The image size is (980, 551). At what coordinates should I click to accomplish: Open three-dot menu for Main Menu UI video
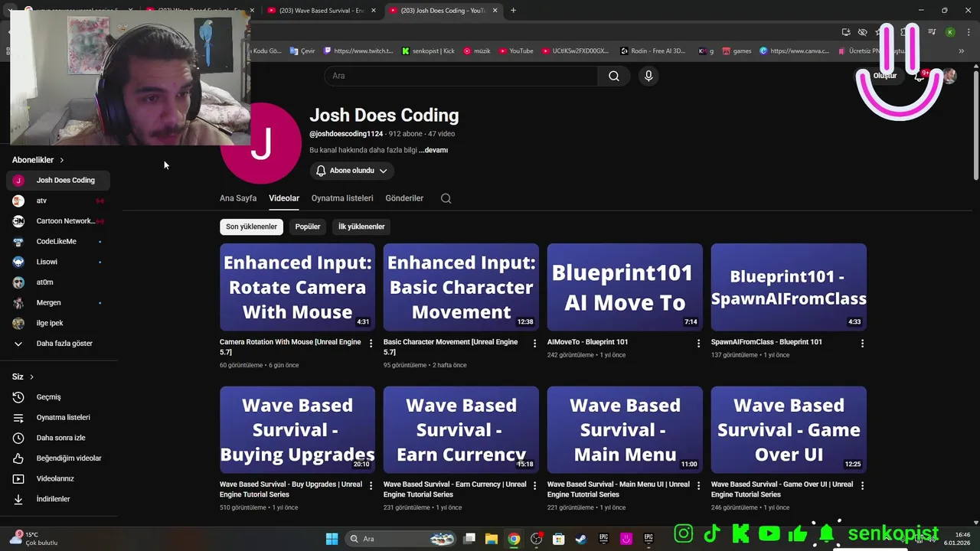(x=698, y=486)
